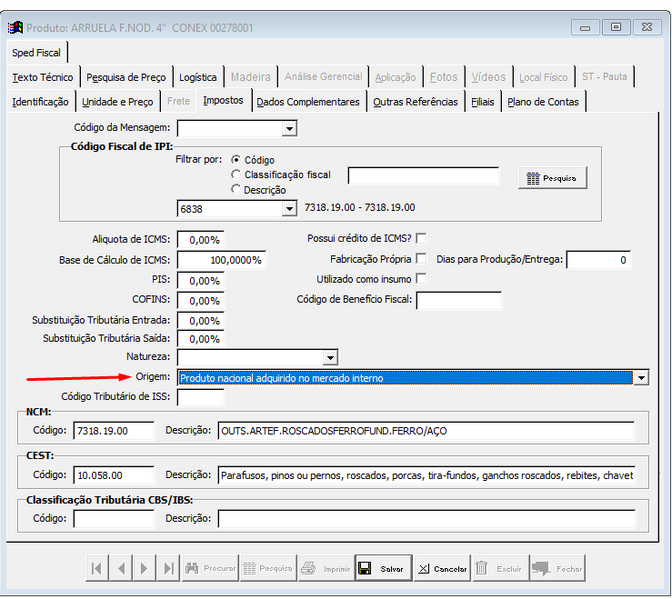This screenshot has width=672, height=599.
Task: Select the Classificação fiscal radio button
Action: 236,174
